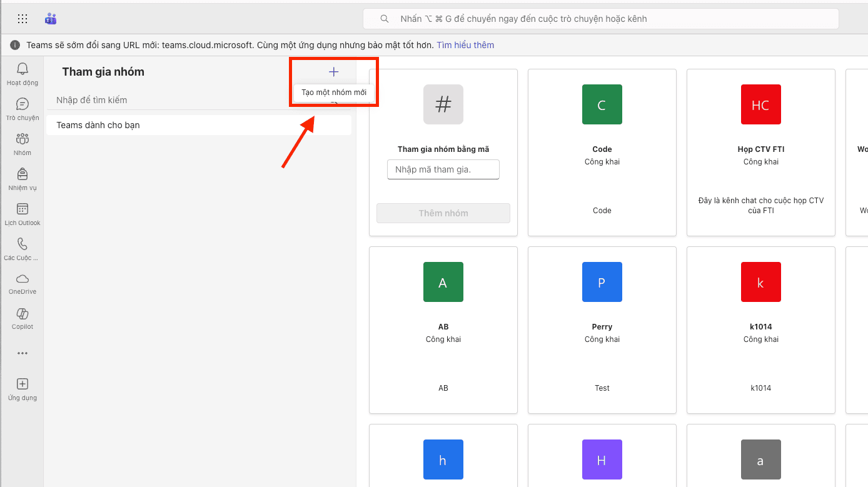
Task: Expand more apps ellipsis in sidebar
Action: click(x=23, y=353)
